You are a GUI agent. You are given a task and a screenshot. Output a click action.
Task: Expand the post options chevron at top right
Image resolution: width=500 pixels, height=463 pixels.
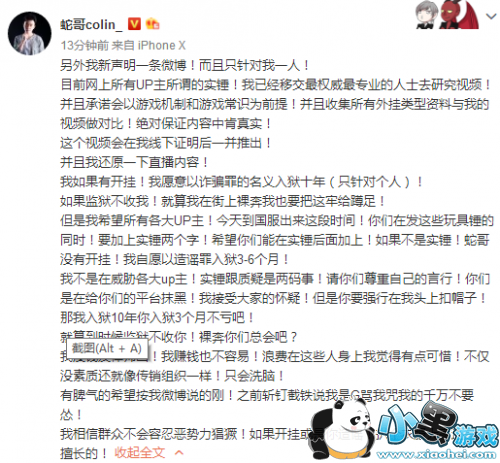491,16
